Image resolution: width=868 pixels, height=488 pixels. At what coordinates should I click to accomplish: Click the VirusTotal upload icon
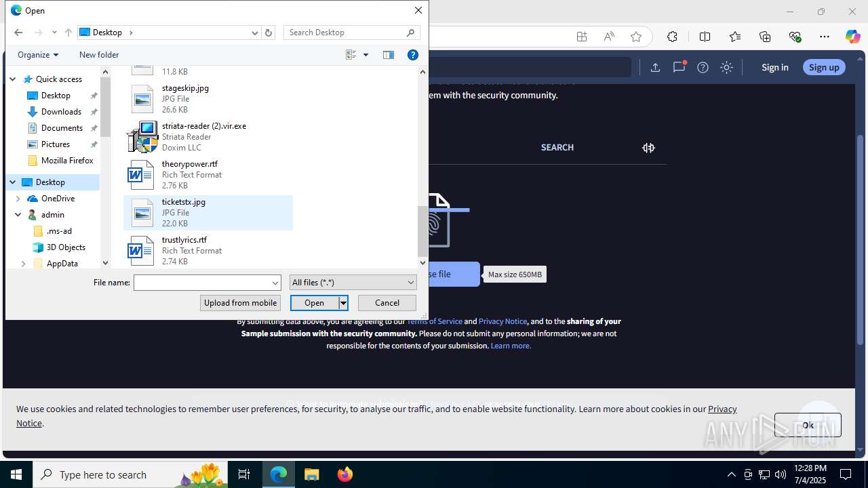655,67
